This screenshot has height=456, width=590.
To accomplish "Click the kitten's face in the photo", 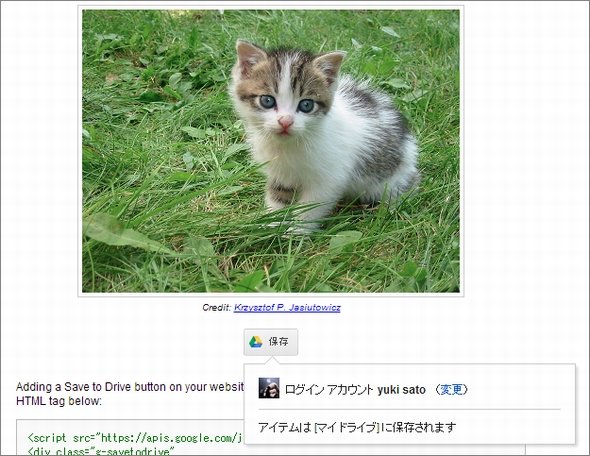I will [x=285, y=93].
